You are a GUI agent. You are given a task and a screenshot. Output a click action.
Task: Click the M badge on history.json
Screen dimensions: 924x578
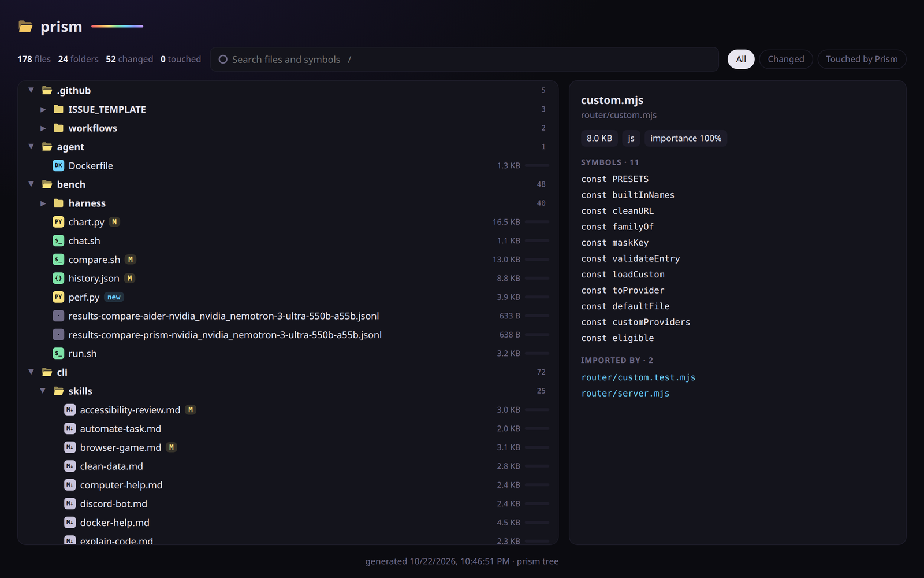point(129,279)
